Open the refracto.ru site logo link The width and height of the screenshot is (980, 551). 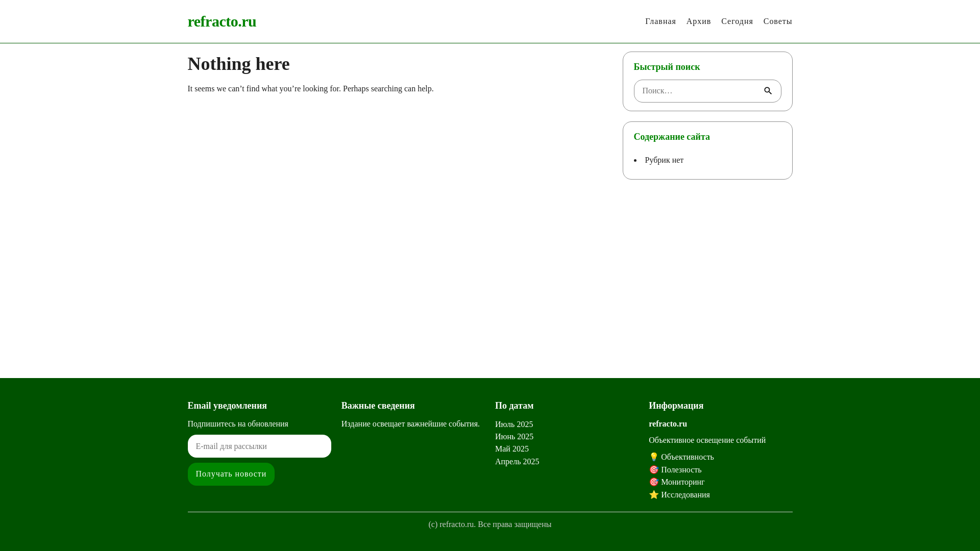pyautogui.click(x=222, y=21)
